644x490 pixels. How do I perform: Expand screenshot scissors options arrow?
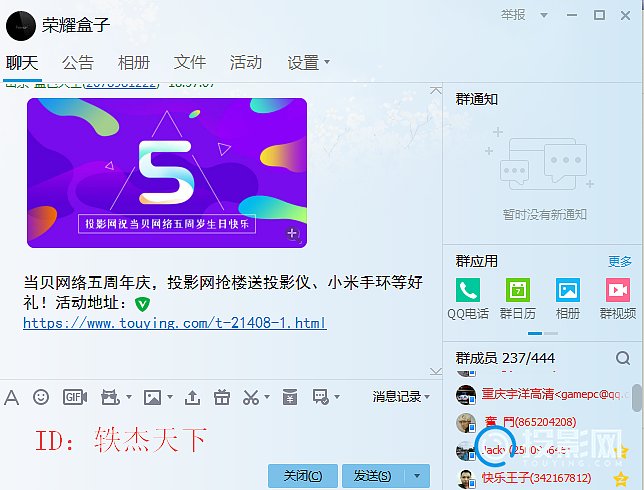(x=267, y=397)
